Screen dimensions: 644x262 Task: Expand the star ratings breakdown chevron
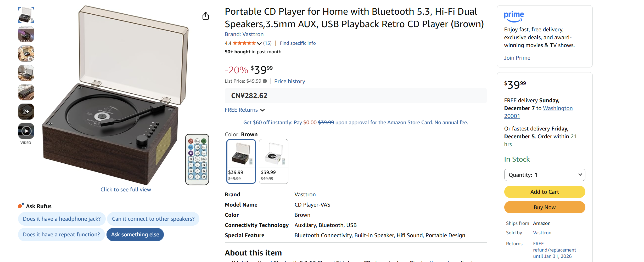pyautogui.click(x=259, y=43)
